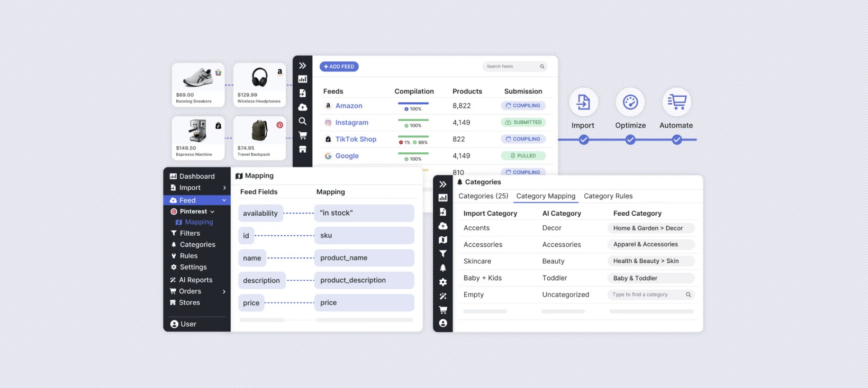Open the Google feed link
The width and height of the screenshot is (868, 388).
pos(347,156)
